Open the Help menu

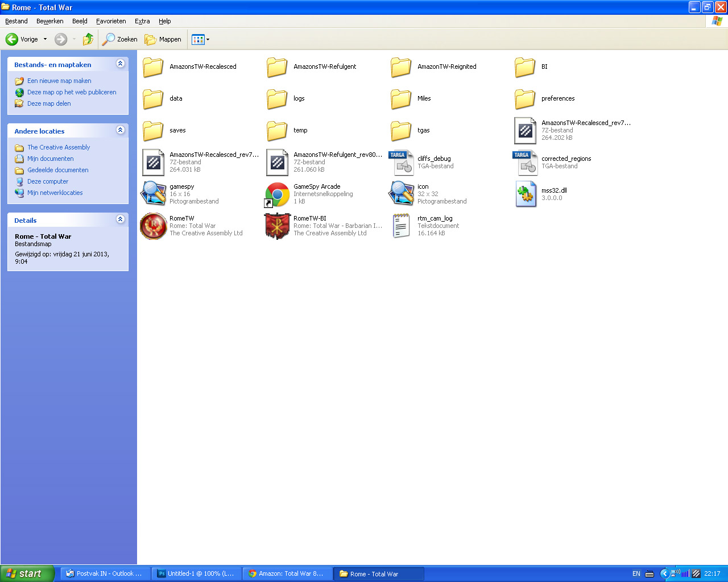click(x=165, y=21)
